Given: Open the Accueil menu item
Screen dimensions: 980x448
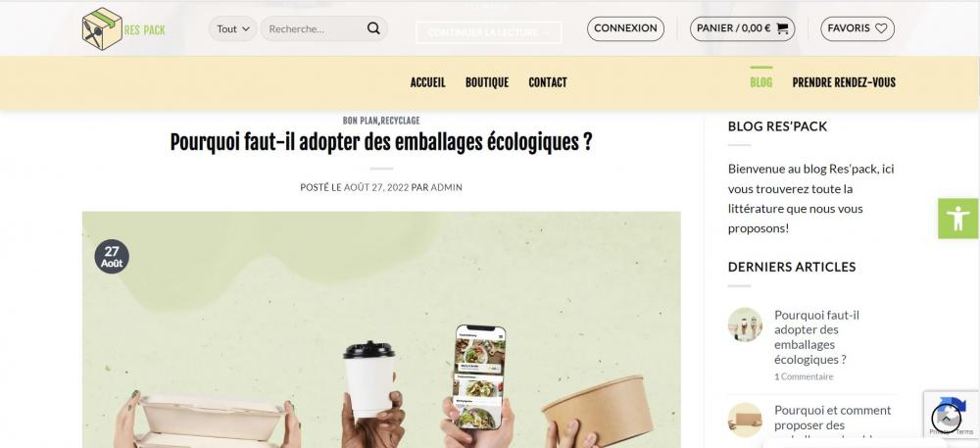Looking at the screenshot, I should [x=427, y=82].
